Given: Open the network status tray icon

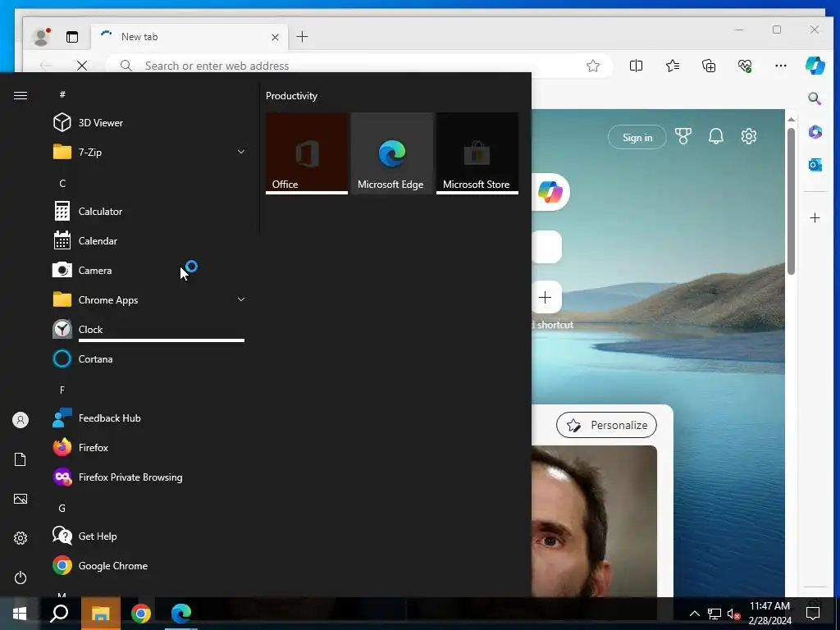Looking at the screenshot, I should [714, 614].
